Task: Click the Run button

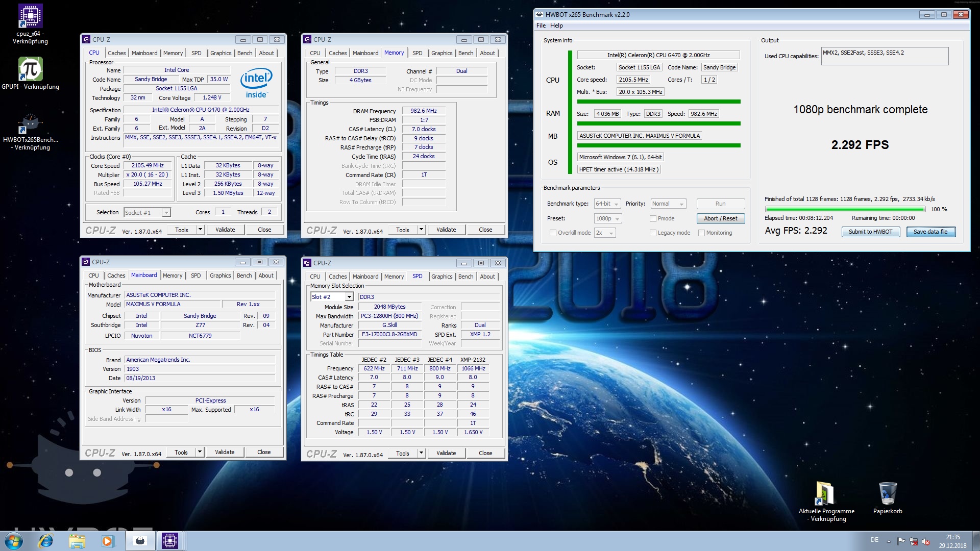Action: 720,204
